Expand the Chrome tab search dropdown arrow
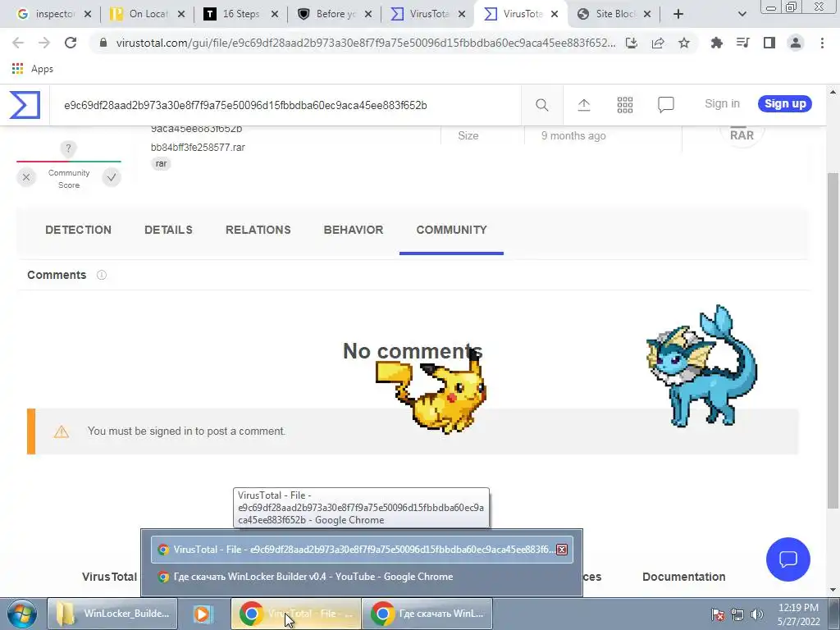Image resolution: width=840 pixels, height=630 pixels. point(742,14)
